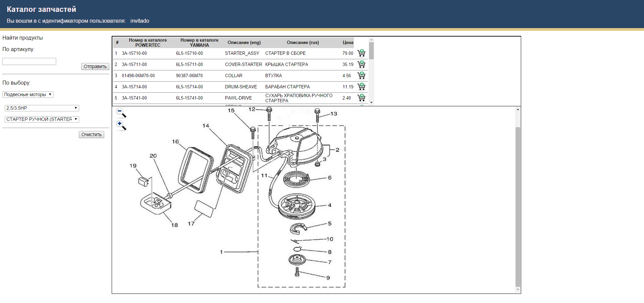Add COLLAR part to cart
644x303 pixels.
pos(361,75)
